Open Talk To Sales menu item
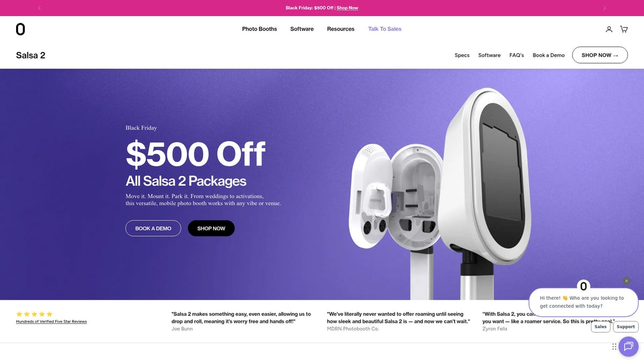The width and height of the screenshot is (644, 362). pyautogui.click(x=385, y=29)
